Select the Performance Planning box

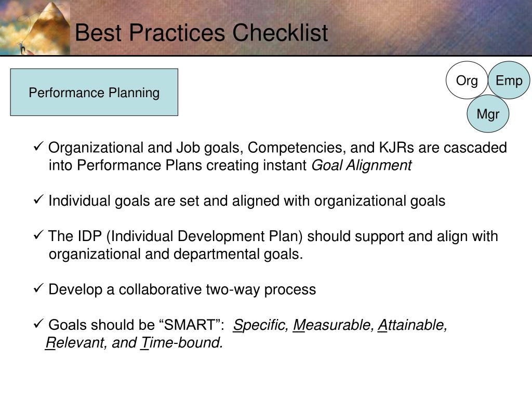(94, 92)
